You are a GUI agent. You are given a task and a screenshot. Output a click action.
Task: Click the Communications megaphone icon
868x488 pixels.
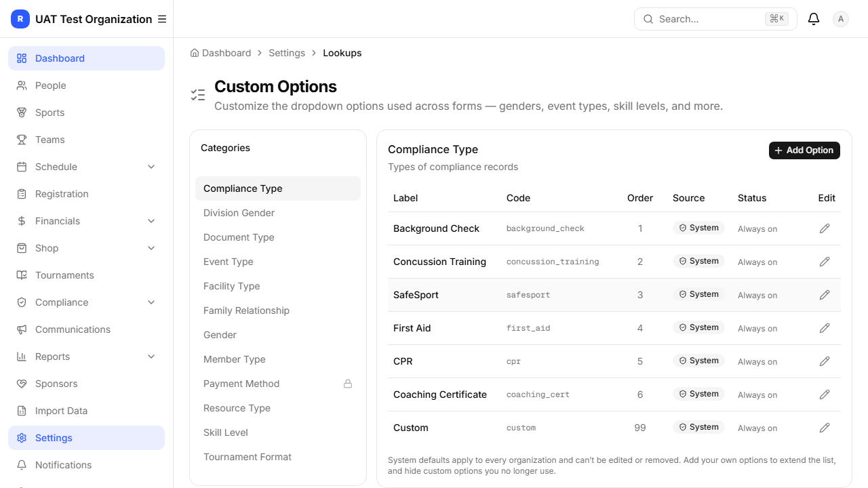[x=22, y=329]
